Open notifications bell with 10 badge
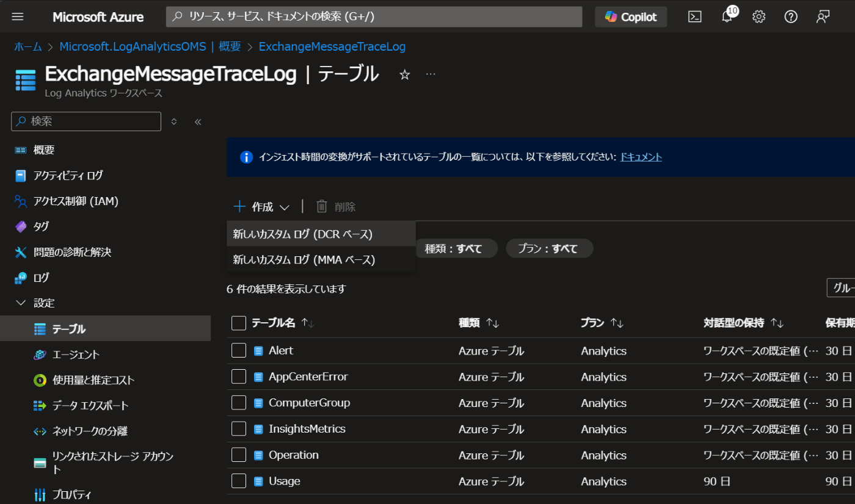The height and width of the screenshot is (504, 855). click(727, 16)
